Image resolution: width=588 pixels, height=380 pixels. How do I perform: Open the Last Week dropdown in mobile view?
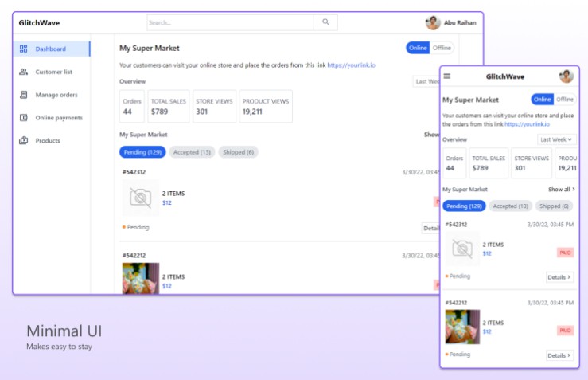pyautogui.click(x=557, y=139)
